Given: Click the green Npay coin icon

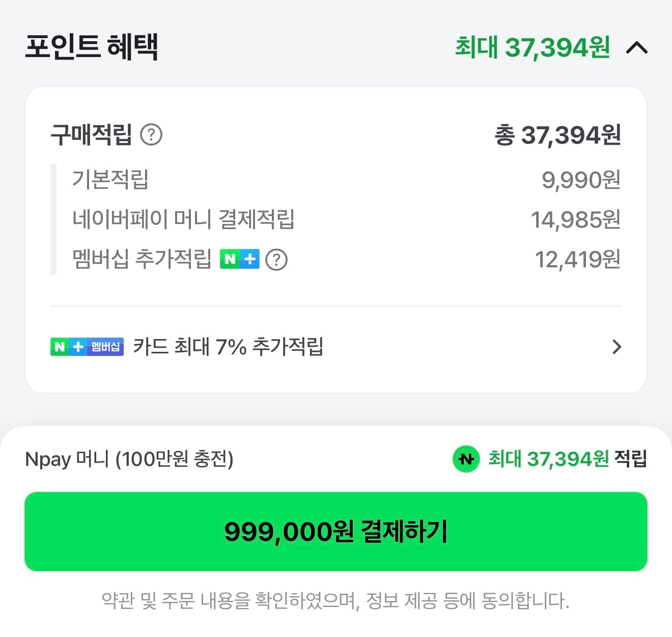Looking at the screenshot, I should coord(466,459).
